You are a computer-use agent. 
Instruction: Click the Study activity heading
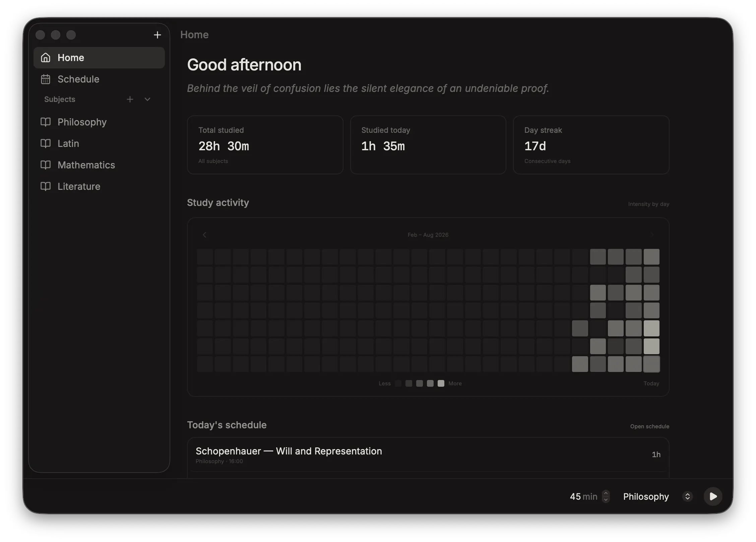point(218,203)
